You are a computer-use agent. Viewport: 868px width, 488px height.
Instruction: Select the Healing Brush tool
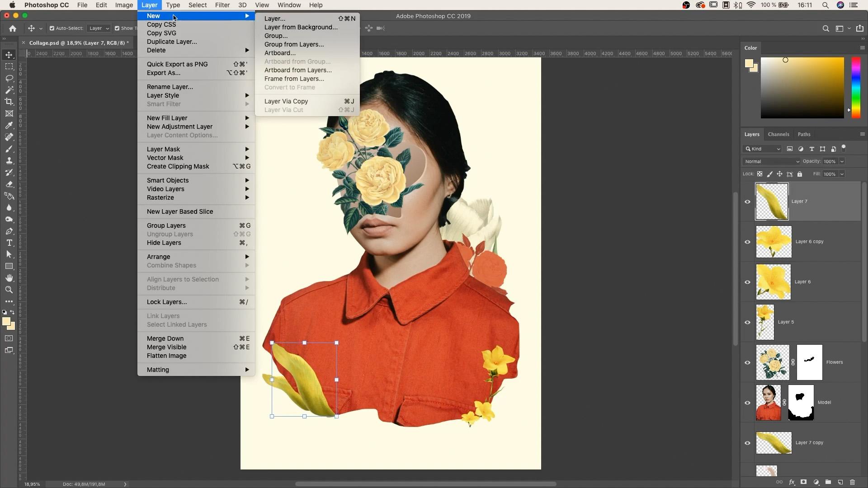click(9, 136)
